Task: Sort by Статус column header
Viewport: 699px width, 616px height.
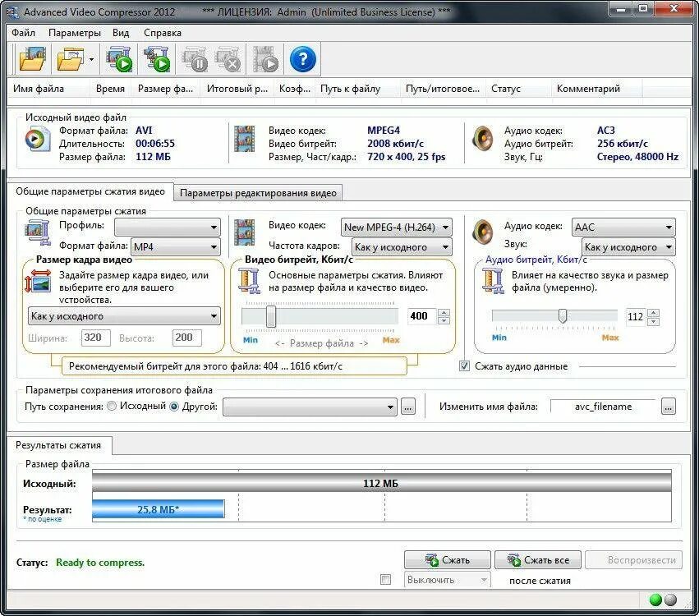Action: (x=518, y=88)
